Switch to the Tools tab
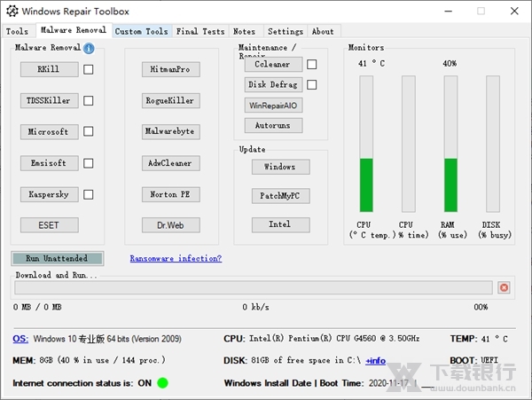 click(17, 31)
